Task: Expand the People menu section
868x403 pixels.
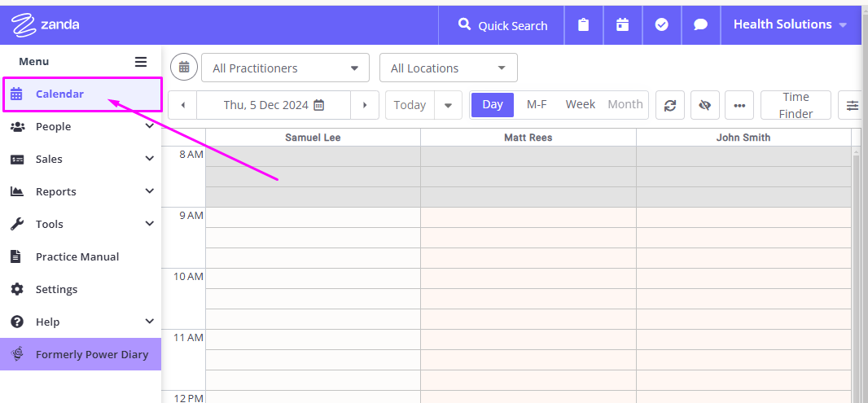Action: pos(81,127)
